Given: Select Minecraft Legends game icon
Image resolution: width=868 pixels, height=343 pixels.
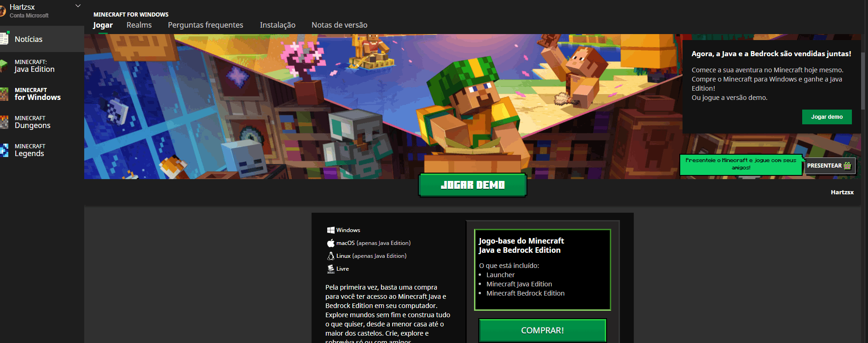Looking at the screenshot, I should coord(4,150).
